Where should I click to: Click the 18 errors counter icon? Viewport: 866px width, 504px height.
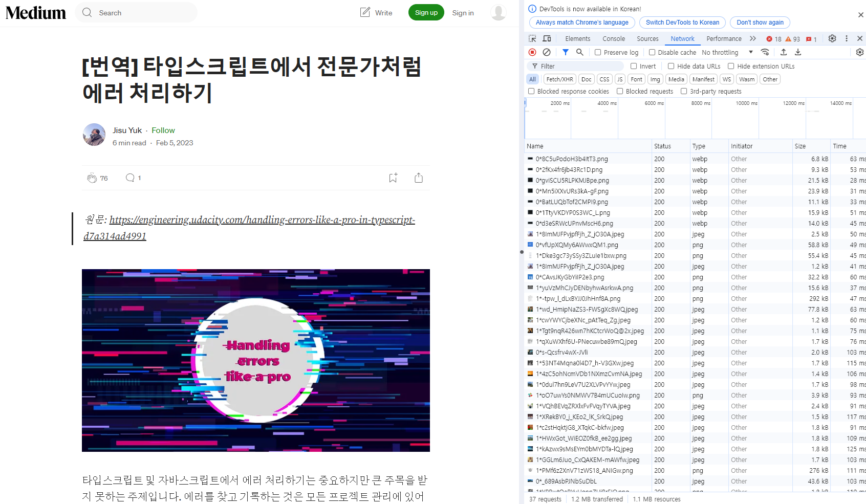[x=773, y=39]
